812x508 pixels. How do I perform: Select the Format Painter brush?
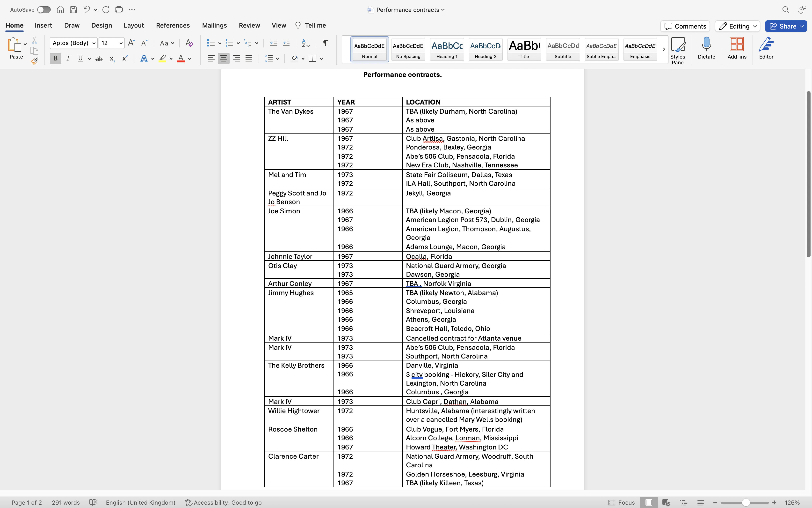(34, 61)
